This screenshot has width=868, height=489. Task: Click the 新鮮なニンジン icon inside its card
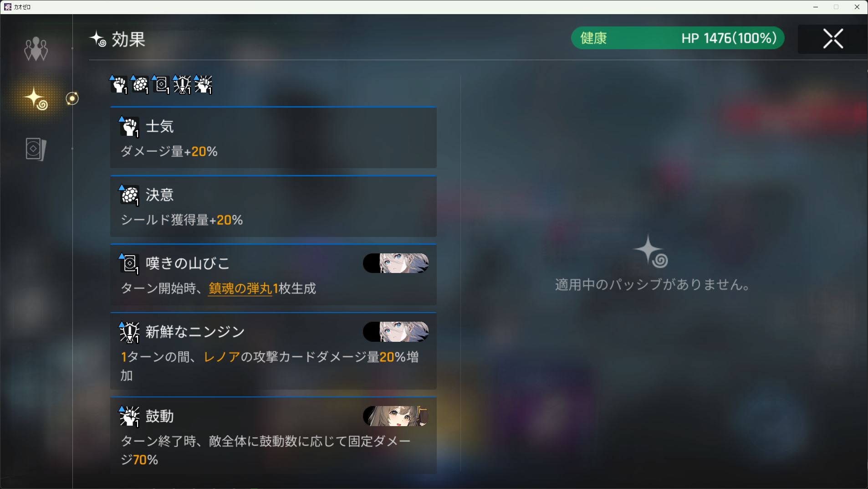[x=129, y=332]
